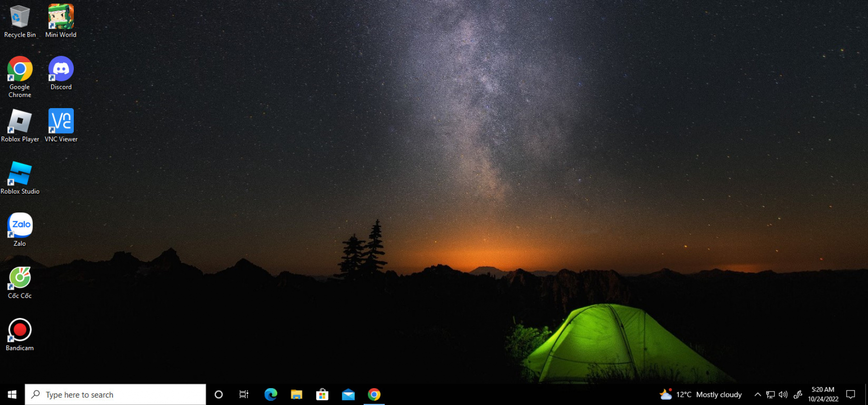Select the Zalo desktop shortcut

coord(20,230)
